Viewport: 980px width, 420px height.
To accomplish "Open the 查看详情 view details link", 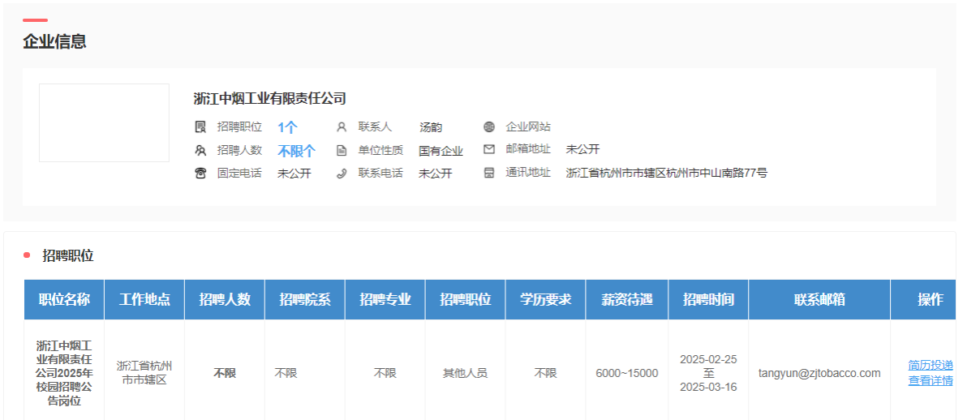I will click(931, 380).
